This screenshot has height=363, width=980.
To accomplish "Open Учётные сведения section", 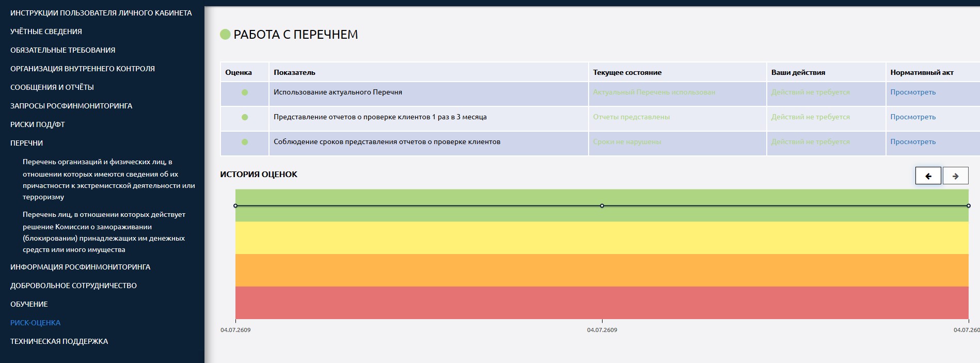I will (46, 31).
